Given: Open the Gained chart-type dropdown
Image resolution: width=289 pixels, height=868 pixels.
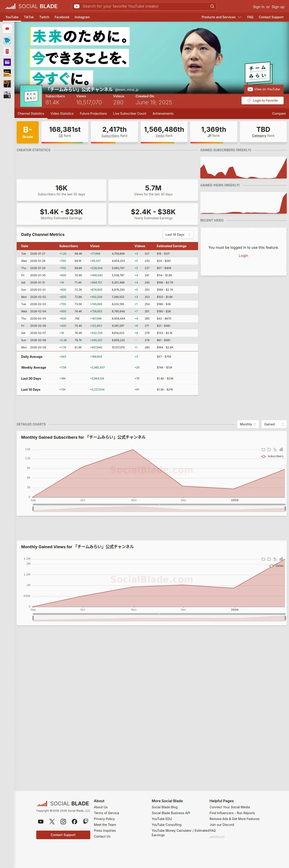Looking at the screenshot, I should click(x=274, y=424).
